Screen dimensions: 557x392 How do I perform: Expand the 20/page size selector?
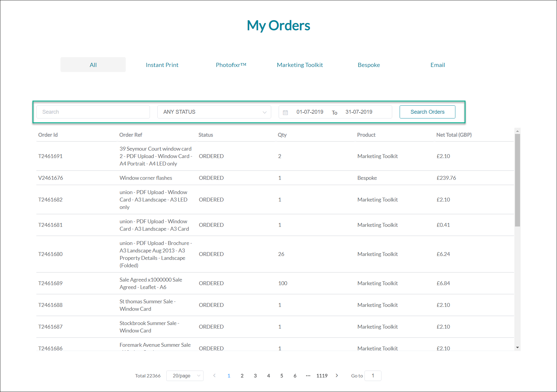185,376
